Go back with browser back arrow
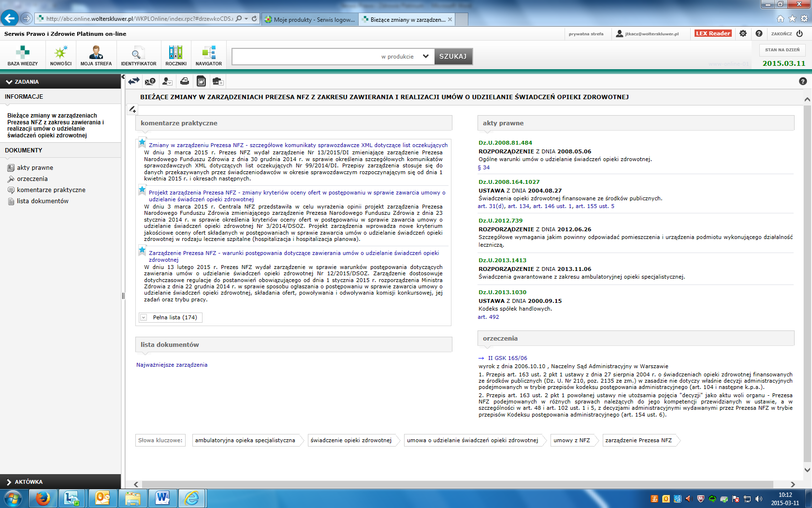The image size is (812, 508). tap(10, 18)
